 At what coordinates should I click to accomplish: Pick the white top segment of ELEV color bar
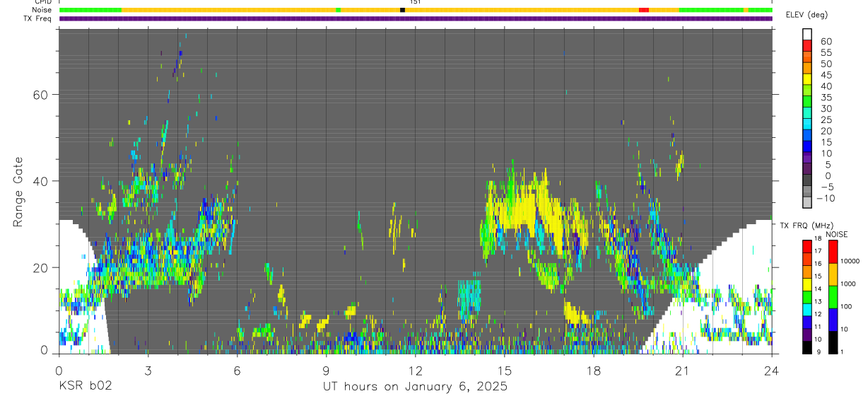[807, 34]
